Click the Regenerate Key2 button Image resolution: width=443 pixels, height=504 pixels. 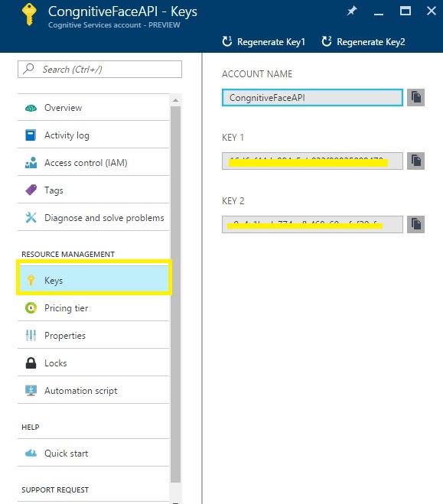pos(363,42)
